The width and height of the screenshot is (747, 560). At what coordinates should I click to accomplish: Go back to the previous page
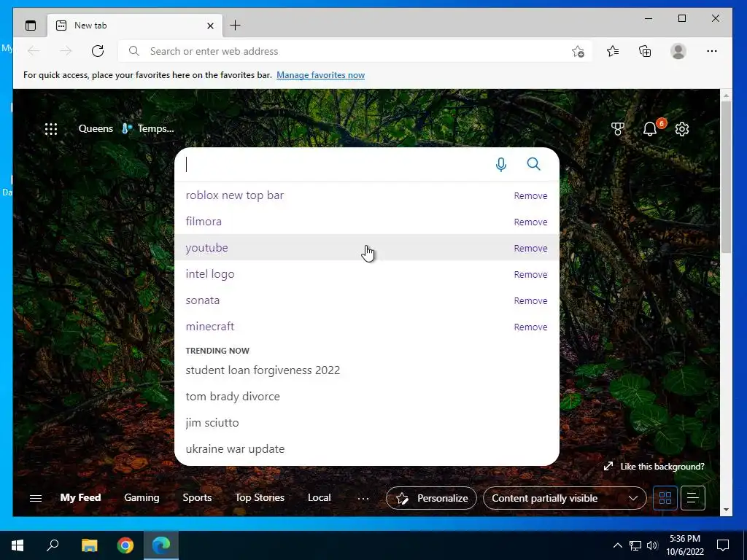[34, 51]
